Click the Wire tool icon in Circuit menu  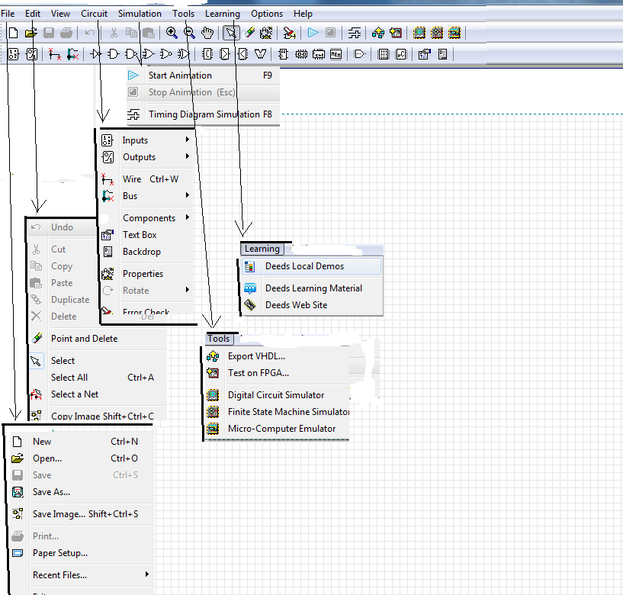[107, 179]
